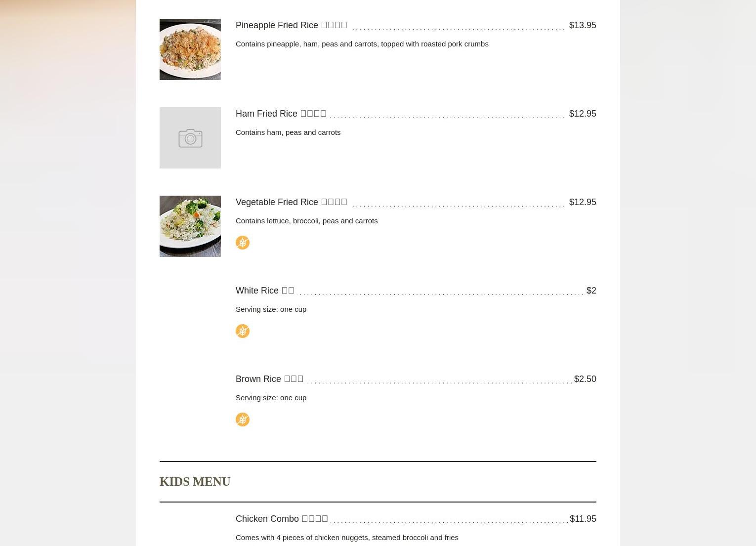Image resolution: width=756 pixels, height=546 pixels.
Task: Click the gluten-free icon under Vegetable Fried Rice
Action: [242, 243]
